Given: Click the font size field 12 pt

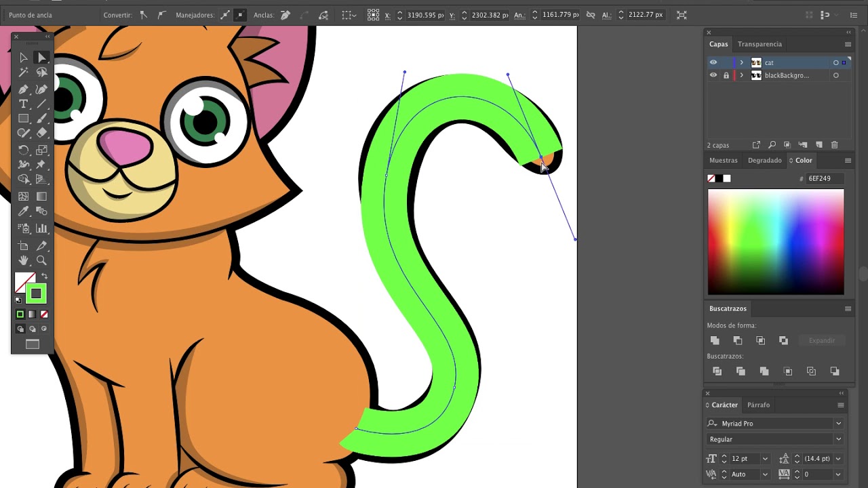Looking at the screenshot, I should 744,459.
